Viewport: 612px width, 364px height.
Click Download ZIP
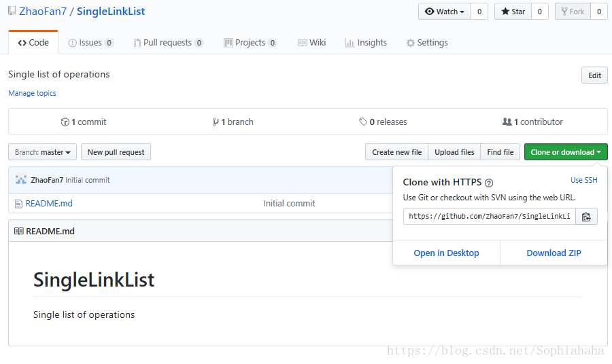click(x=554, y=253)
